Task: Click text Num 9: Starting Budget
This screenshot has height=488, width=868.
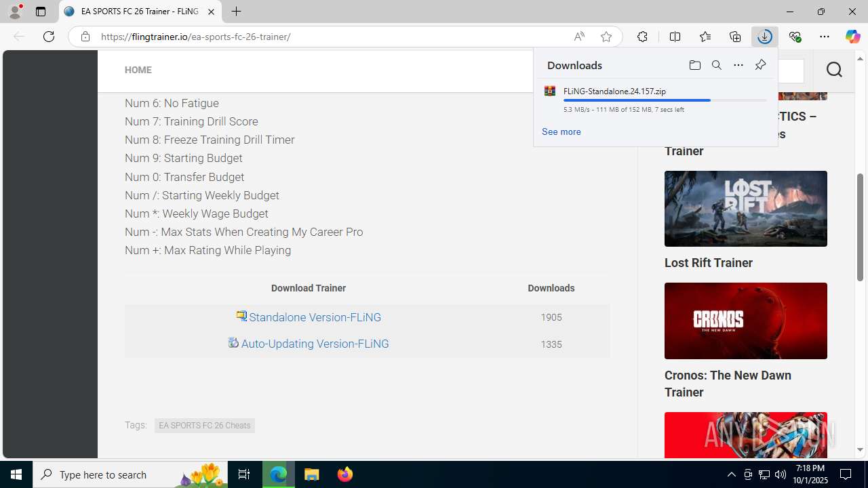Action: tap(183, 158)
